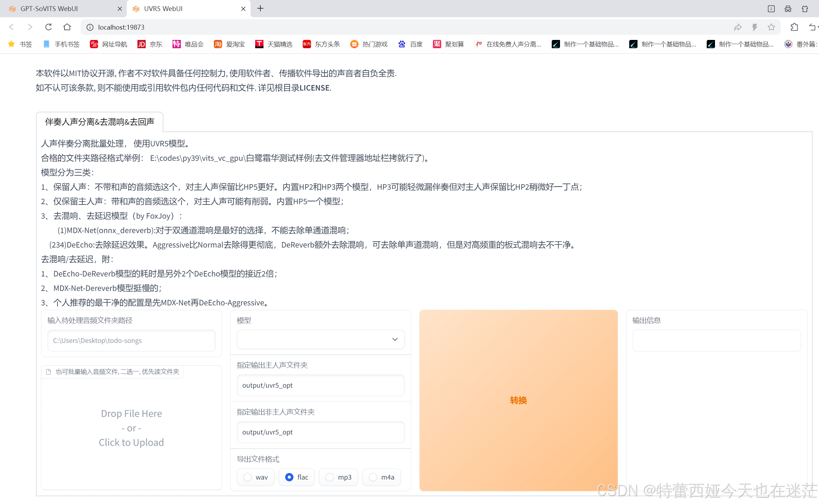
Task: Click the audio folder path input field
Action: 131,340
